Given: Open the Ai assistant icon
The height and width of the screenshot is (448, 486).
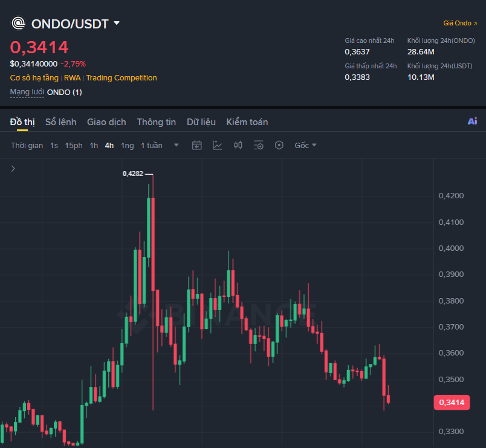Looking at the screenshot, I should (472, 122).
